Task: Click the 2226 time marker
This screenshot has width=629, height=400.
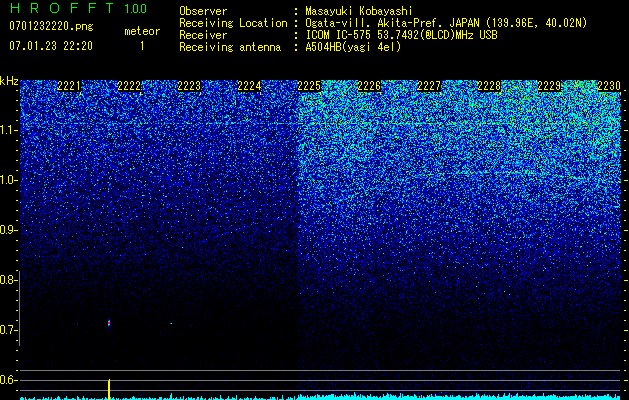Action: click(x=369, y=86)
